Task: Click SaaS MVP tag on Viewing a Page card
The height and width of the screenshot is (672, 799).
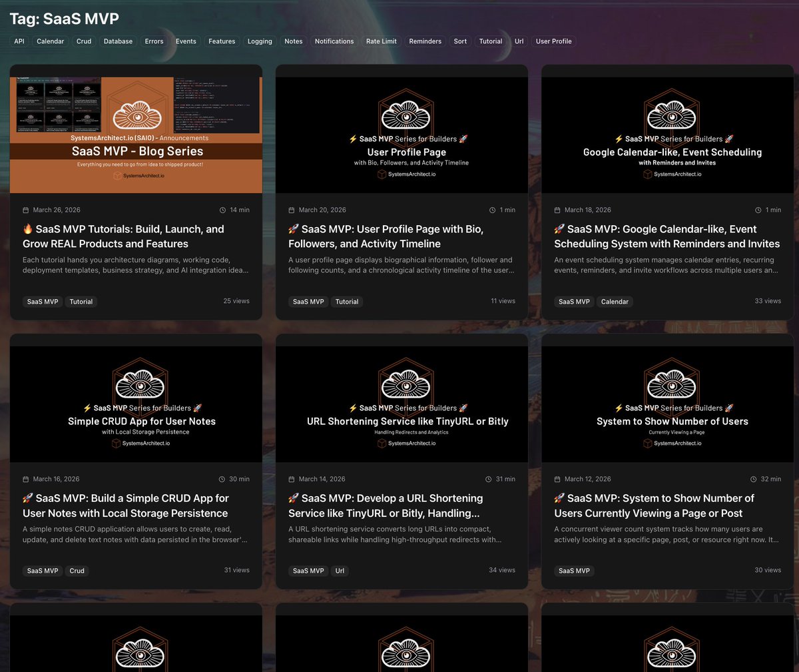Action: click(x=574, y=571)
